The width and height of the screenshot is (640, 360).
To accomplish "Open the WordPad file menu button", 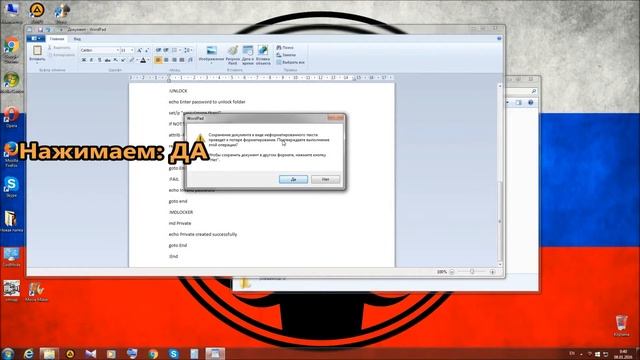I will [x=36, y=38].
